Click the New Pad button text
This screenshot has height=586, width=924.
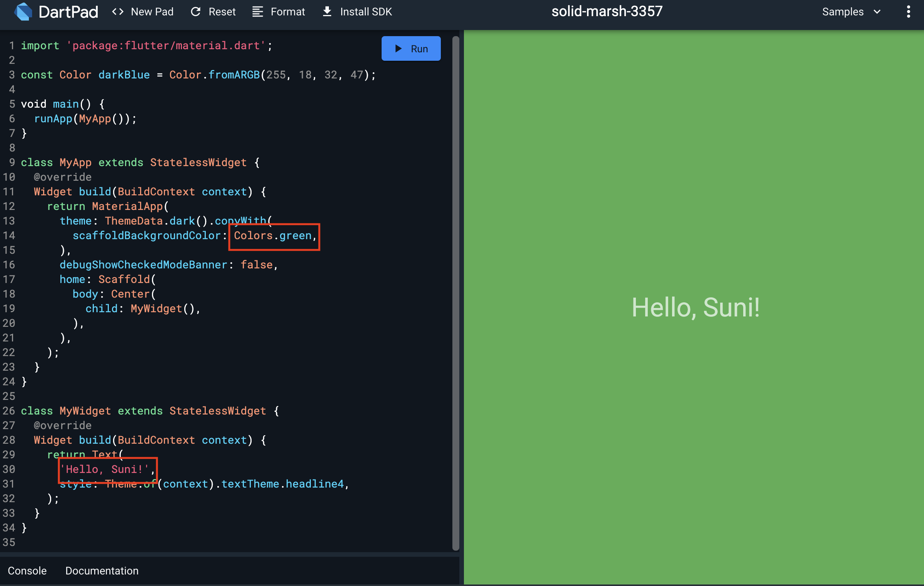pyautogui.click(x=152, y=12)
